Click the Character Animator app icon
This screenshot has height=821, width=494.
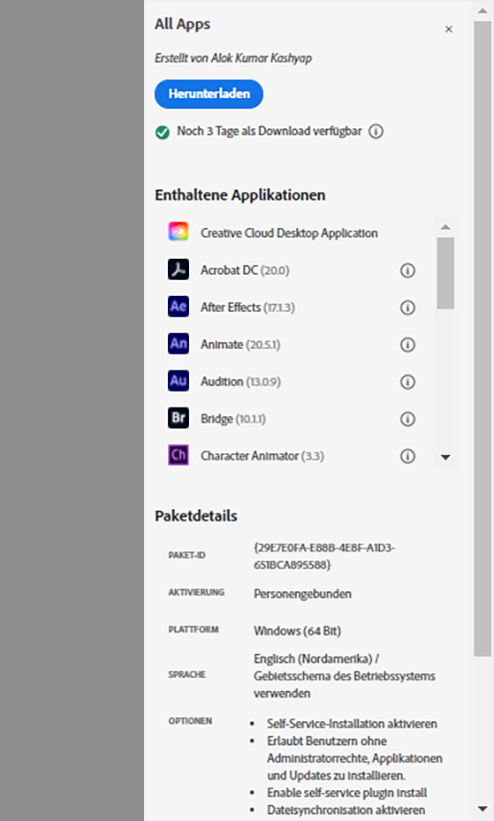[x=178, y=456]
